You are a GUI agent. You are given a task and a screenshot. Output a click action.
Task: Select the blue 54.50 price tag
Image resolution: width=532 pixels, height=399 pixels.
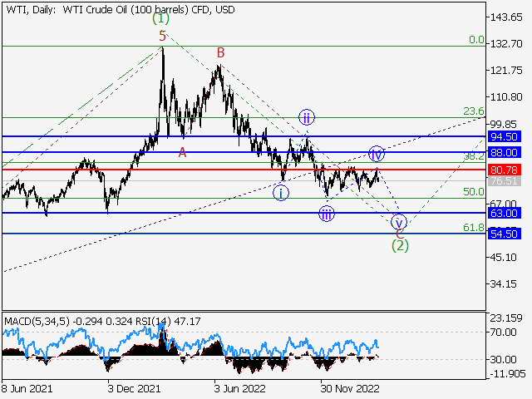(505, 234)
